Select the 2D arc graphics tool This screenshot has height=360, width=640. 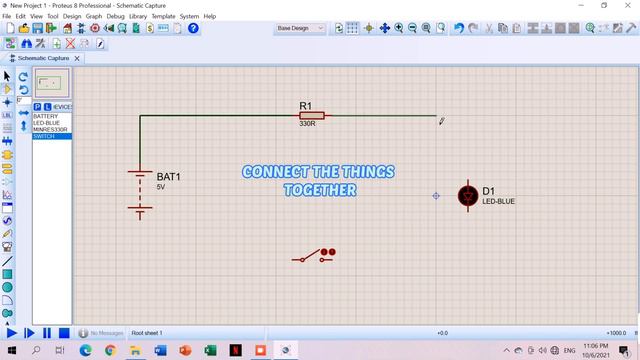pyautogui.click(x=7, y=300)
